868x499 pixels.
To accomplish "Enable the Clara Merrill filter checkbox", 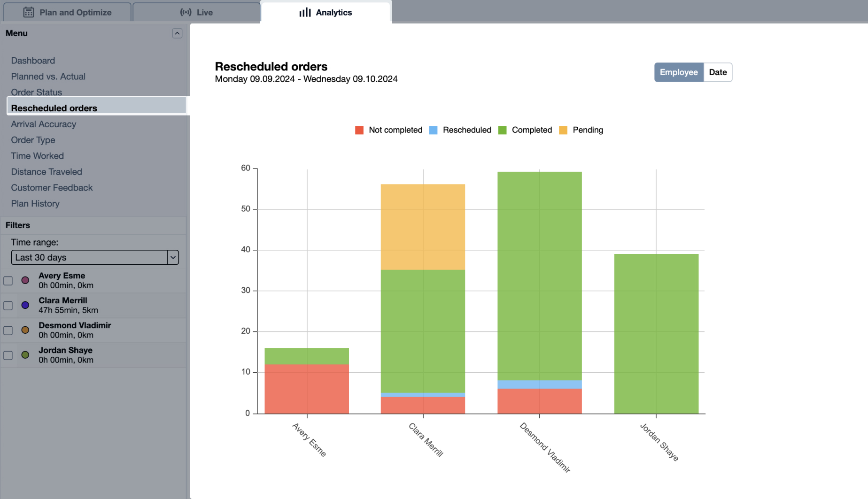I will (x=8, y=305).
